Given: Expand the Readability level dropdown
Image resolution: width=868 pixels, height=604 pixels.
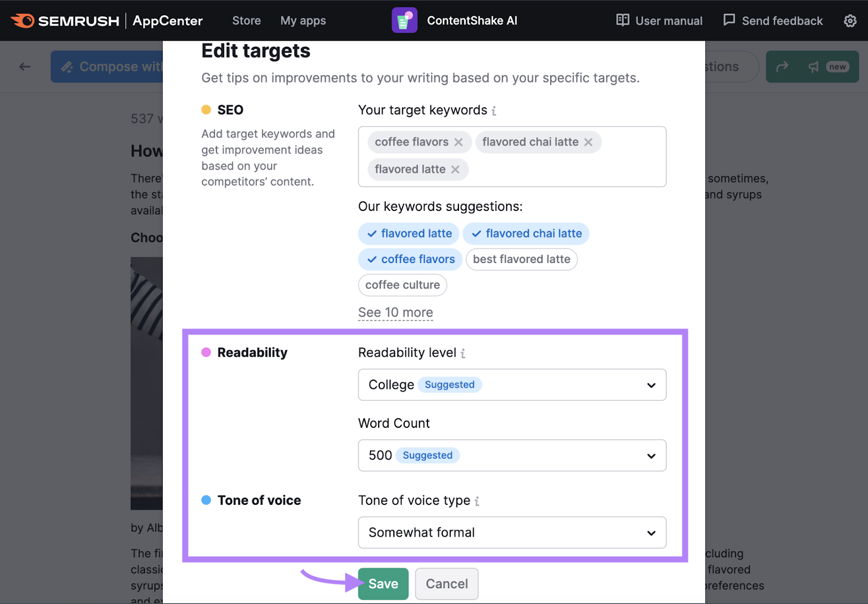Looking at the screenshot, I should click(x=512, y=385).
